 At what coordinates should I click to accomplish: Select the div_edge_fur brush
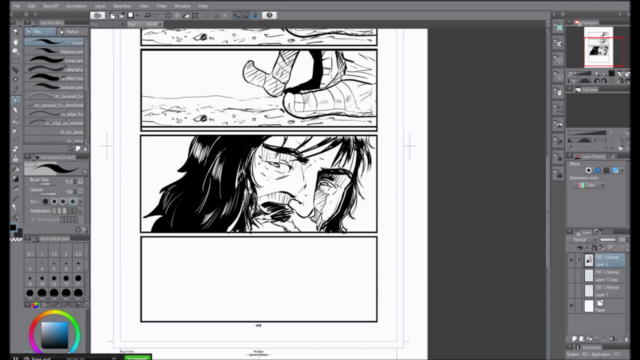point(54,114)
